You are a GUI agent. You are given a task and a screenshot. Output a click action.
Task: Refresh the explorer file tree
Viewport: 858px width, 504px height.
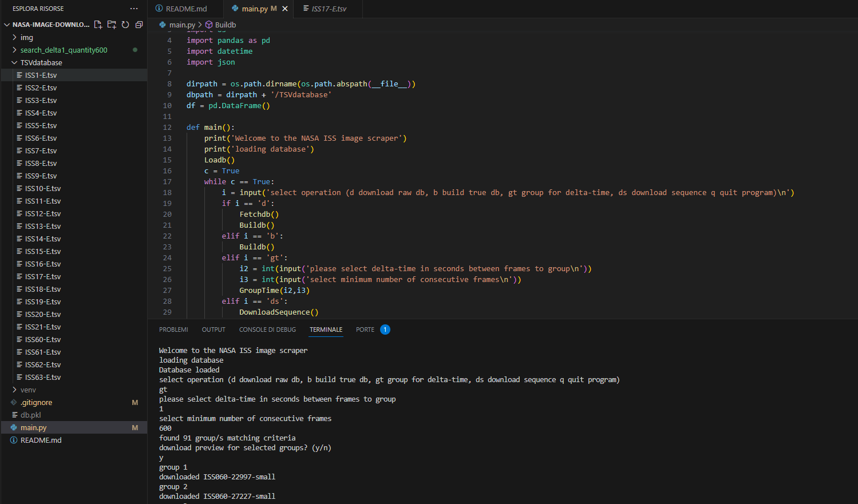tap(125, 25)
